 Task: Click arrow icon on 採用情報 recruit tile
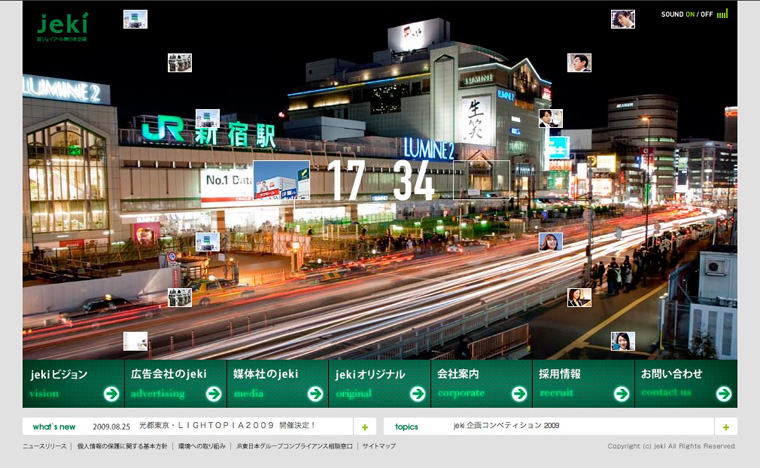(x=621, y=393)
